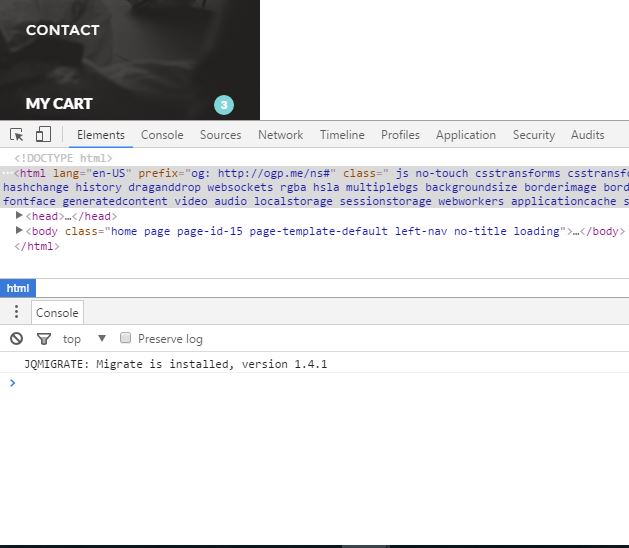Enable the Preserve log checkbox
Image resolution: width=629 pixels, height=548 pixels.
(126, 339)
